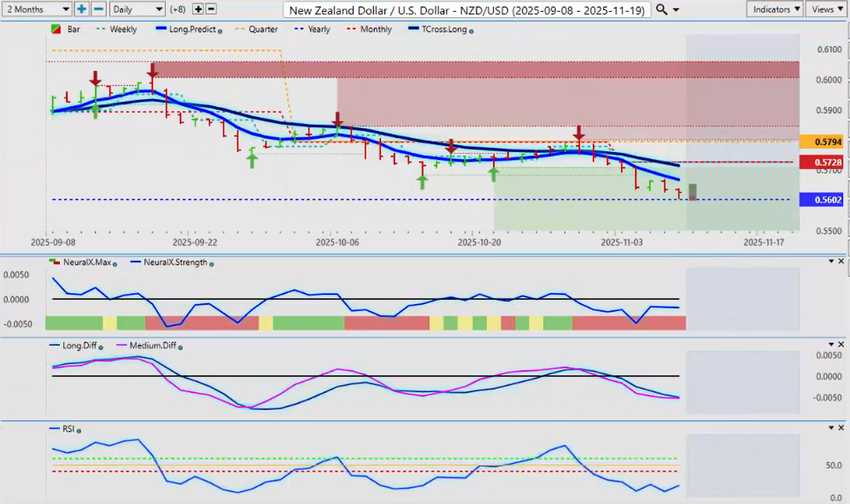Click the Bar chart legend icon
Image resolution: width=850 pixels, height=504 pixels.
tap(56, 30)
